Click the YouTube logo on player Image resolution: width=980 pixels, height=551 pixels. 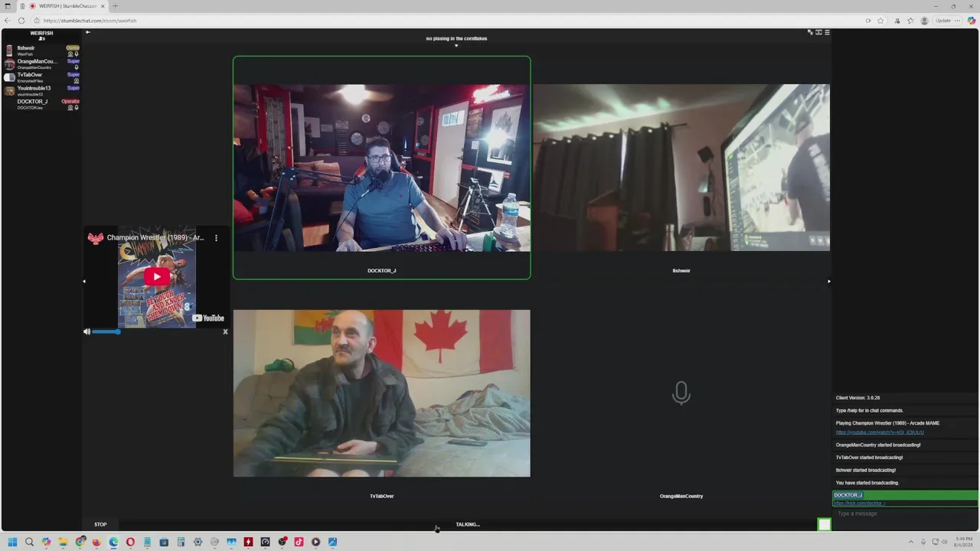208,318
